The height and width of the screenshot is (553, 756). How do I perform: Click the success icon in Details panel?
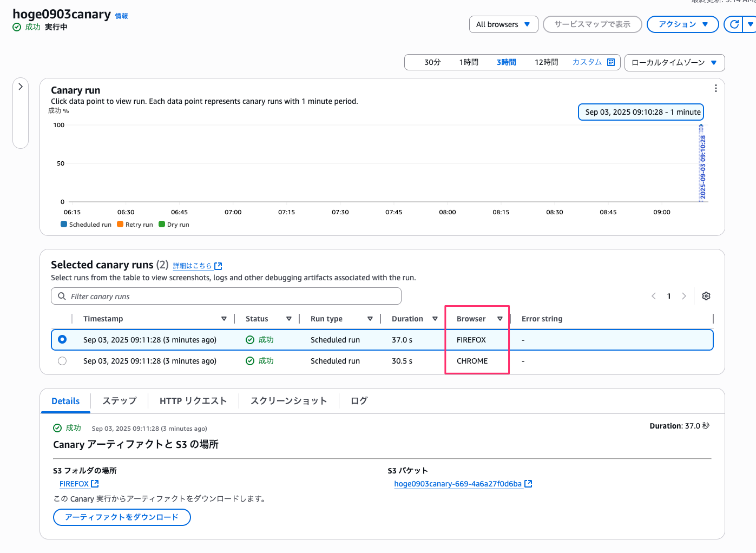57,428
